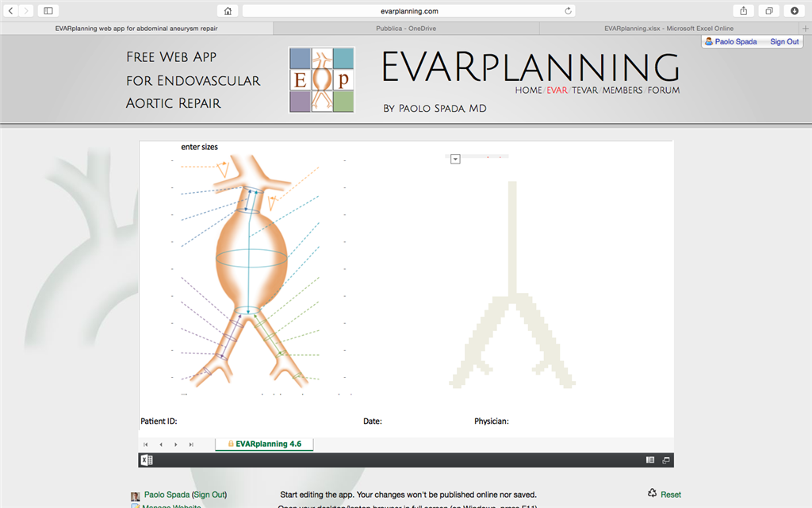
Task: Click the Home button in the browser
Action: pos(227,10)
